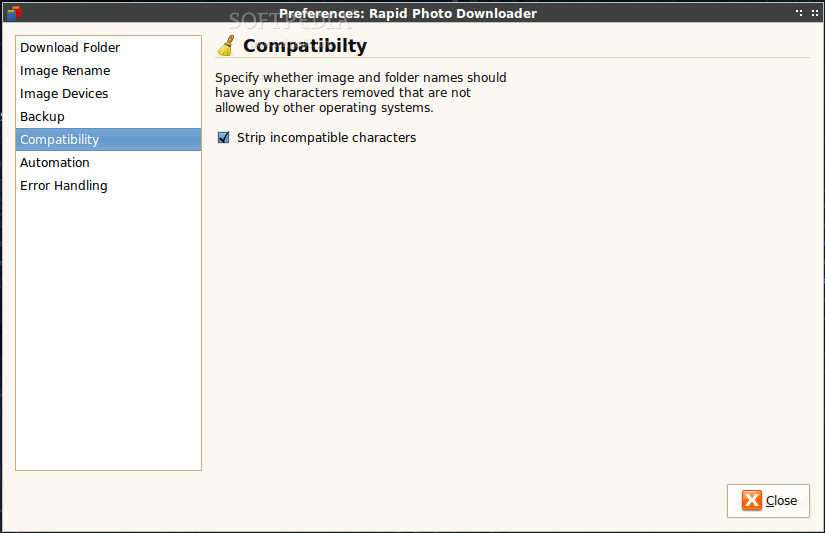The height and width of the screenshot is (533, 825).
Task: Switch to Automation preferences
Action: pyautogui.click(x=108, y=163)
